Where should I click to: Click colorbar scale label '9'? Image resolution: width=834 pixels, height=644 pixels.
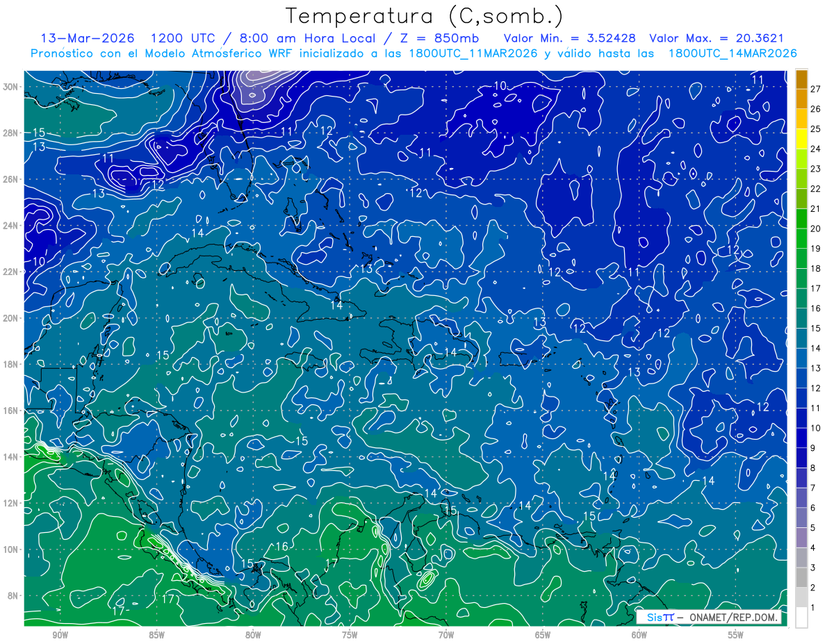coord(813,448)
